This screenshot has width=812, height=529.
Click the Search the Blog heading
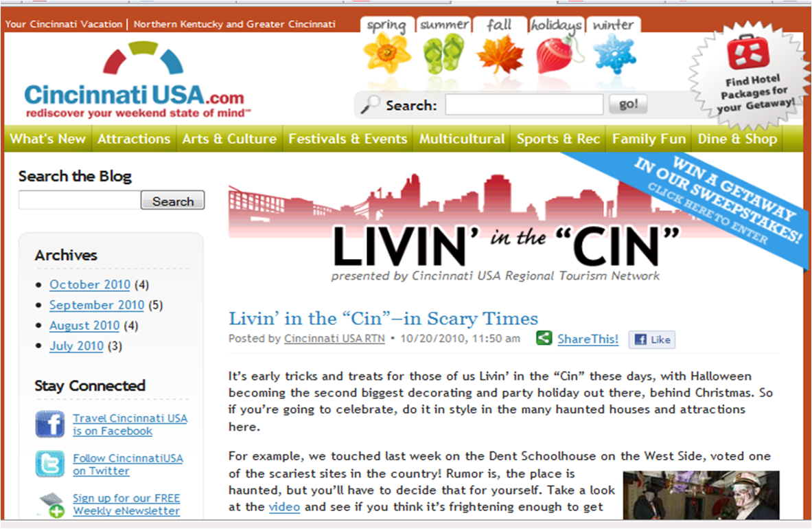click(x=75, y=176)
